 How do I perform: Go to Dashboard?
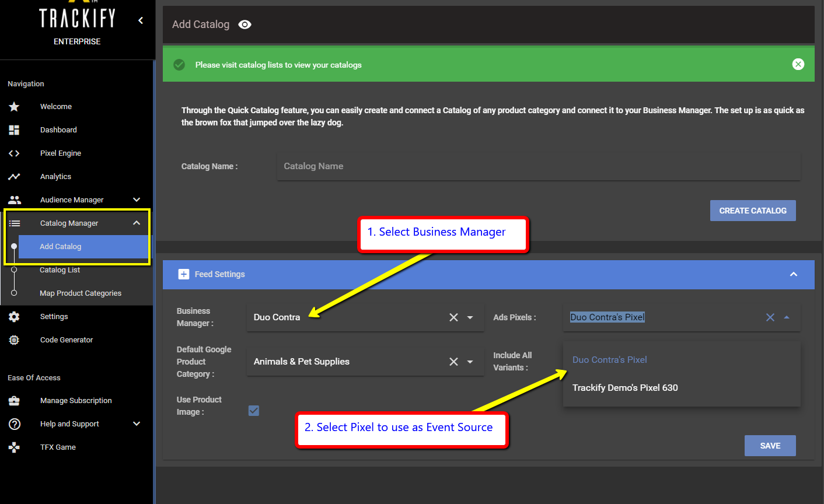(x=58, y=130)
